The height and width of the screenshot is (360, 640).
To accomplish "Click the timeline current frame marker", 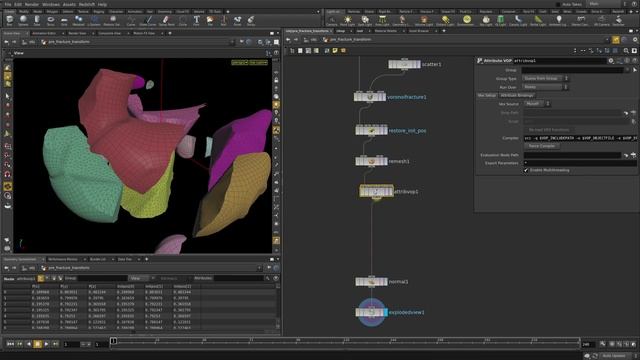I will (x=113, y=341).
